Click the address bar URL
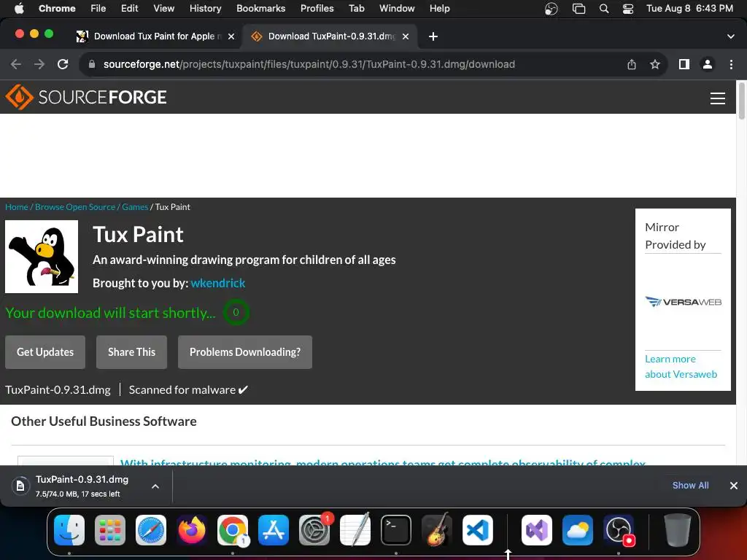Screen dimensions: 747x560 [x=309, y=64]
